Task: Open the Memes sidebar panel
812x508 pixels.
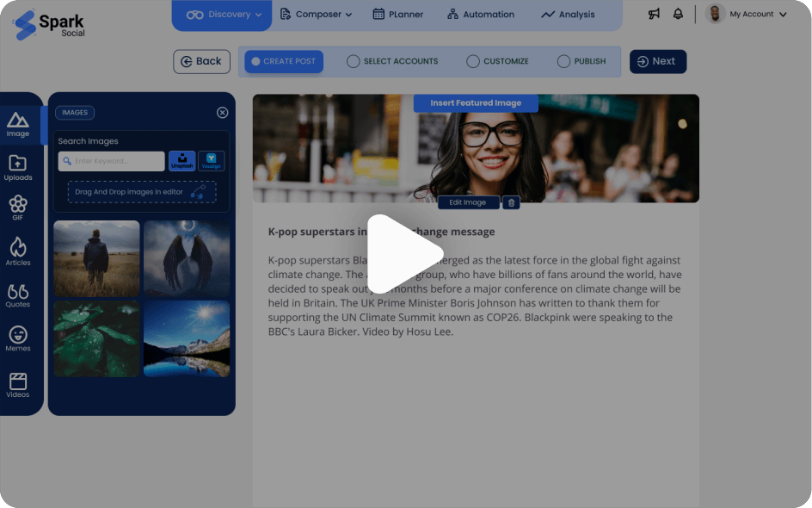Action: pyautogui.click(x=17, y=339)
